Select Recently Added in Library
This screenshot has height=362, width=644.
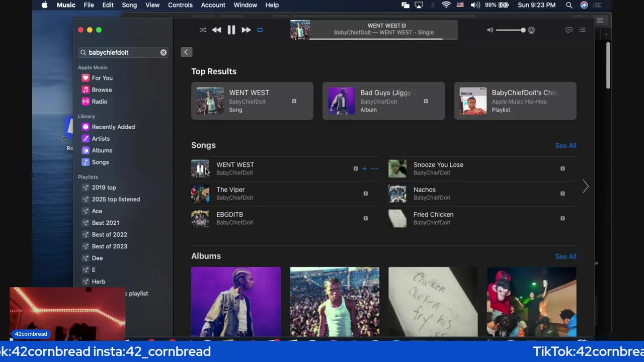113,127
